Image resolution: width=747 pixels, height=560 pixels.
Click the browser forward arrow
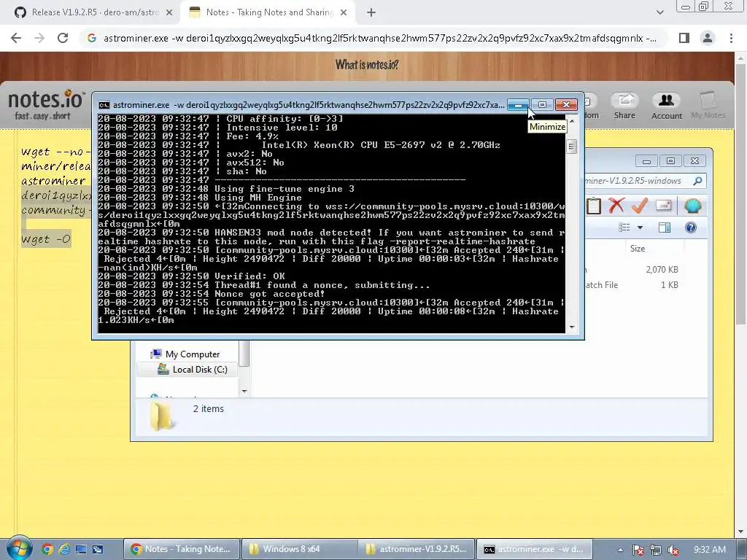tap(39, 38)
